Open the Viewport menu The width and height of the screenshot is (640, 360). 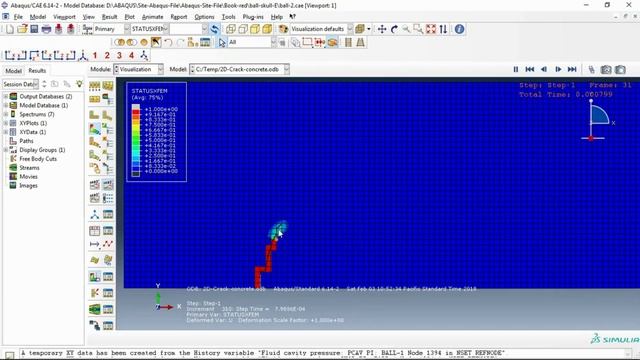(x=64, y=17)
